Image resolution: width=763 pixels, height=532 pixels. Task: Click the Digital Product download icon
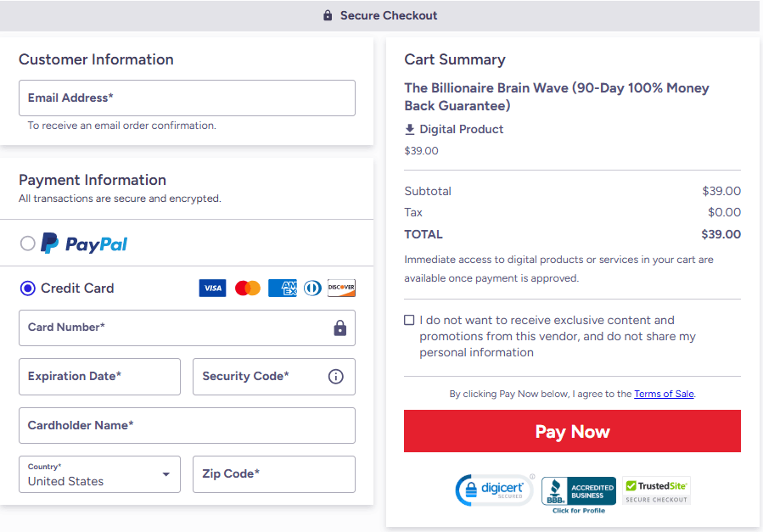412,129
